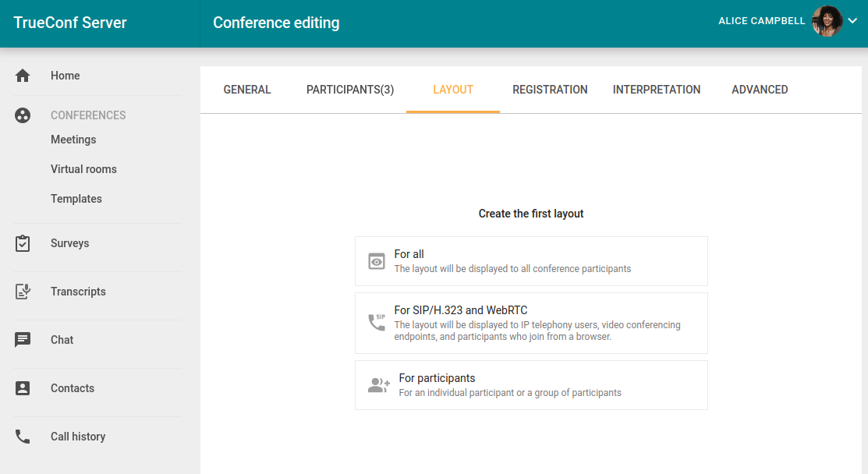The image size is (868, 474).
Task: Click the Home house icon in sidebar
Action: click(23, 76)
